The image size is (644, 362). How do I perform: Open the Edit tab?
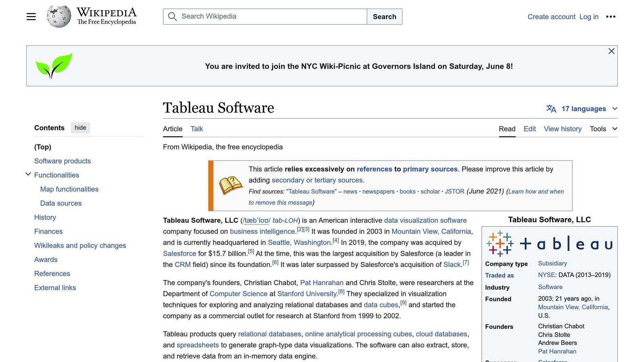(530, 129)
